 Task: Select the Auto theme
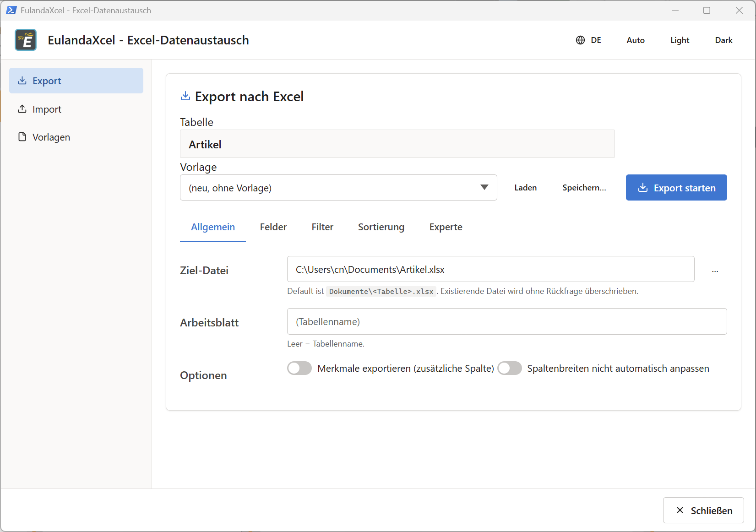[x=636, y=40]
